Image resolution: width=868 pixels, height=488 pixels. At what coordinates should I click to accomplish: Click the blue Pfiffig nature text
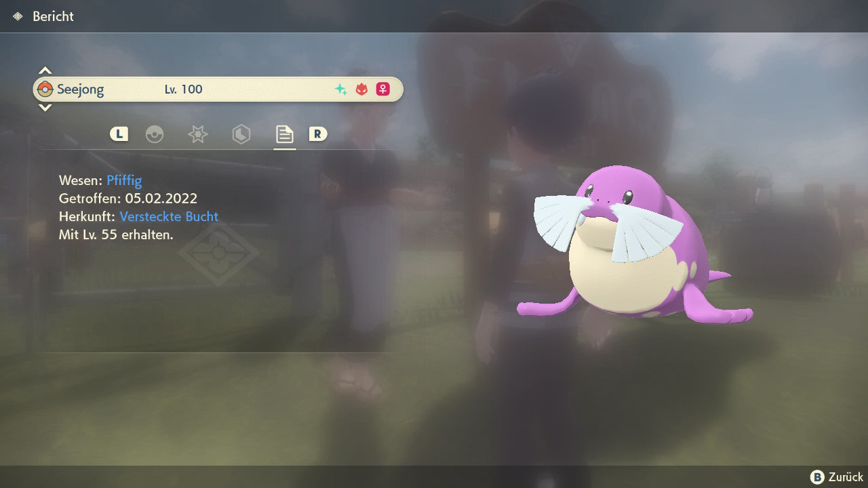[x=124, y=180]
